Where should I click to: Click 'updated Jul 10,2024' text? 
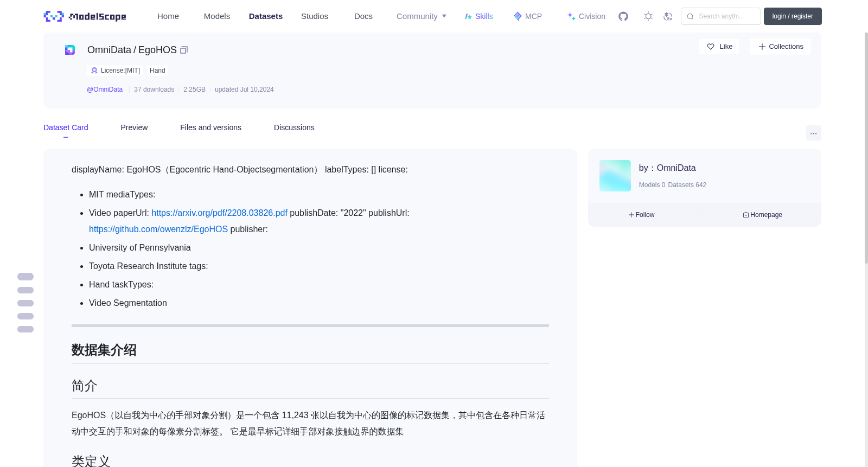coord(244,89)
